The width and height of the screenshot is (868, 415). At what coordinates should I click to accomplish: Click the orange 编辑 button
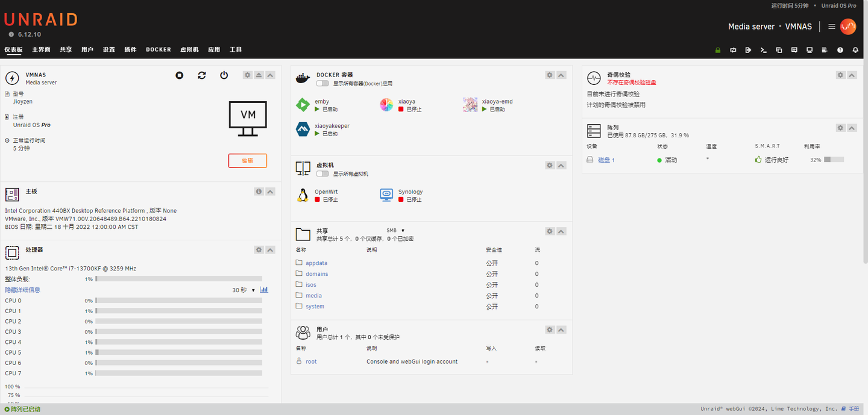tap(248, 161)
